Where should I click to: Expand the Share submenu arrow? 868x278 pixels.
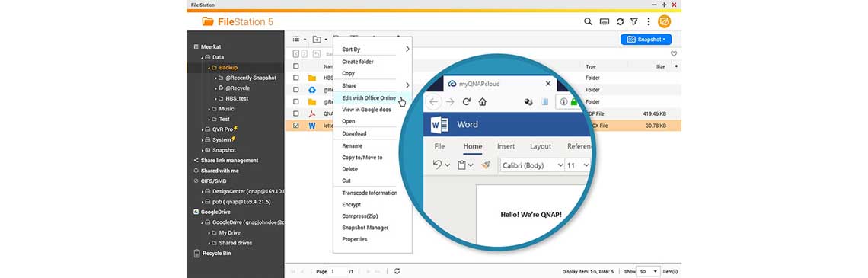[407, 85]
